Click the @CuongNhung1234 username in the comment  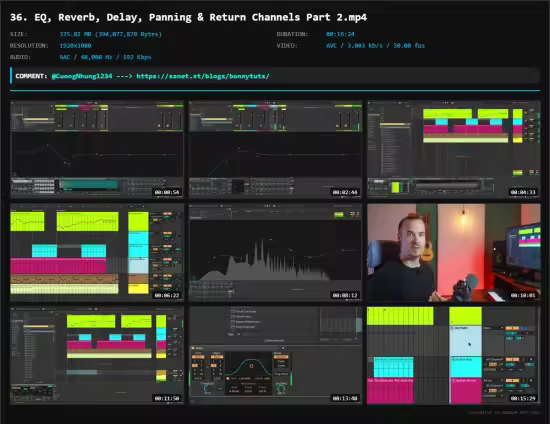pyautogui.click(x=82, y=76)
